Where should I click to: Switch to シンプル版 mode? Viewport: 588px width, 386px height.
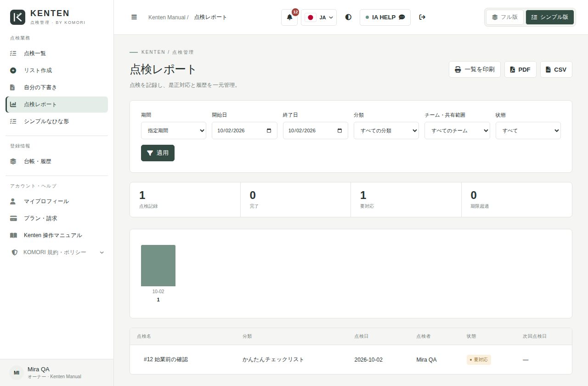(549, 17)
